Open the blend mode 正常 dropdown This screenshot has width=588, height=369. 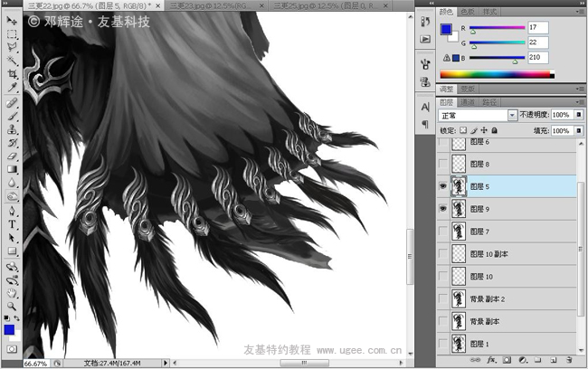point(512,116)
